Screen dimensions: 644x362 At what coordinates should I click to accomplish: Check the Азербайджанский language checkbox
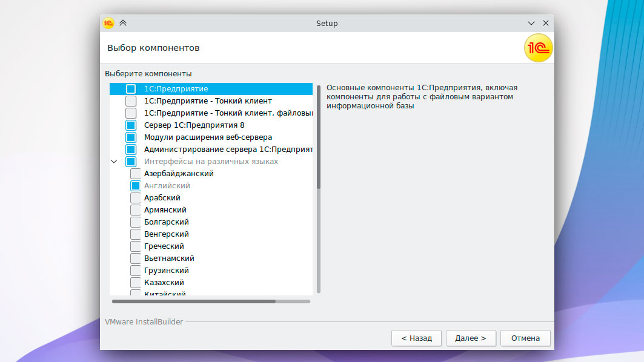pos(136,174)
